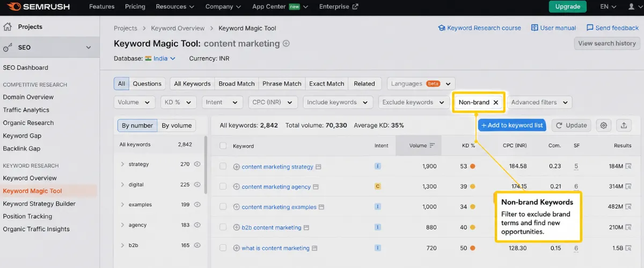
Task: Switch to By volume grouping
Action: 177,125
